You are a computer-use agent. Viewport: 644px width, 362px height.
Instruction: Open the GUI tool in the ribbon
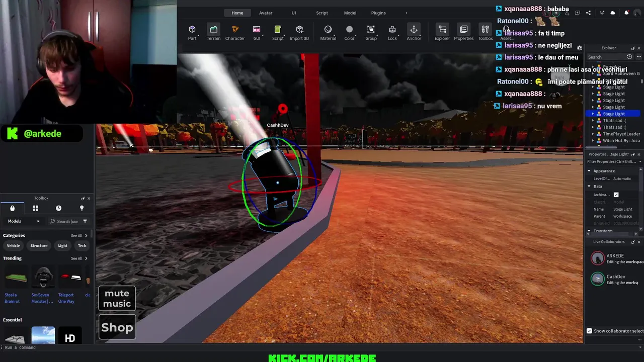tap(257, 32)
